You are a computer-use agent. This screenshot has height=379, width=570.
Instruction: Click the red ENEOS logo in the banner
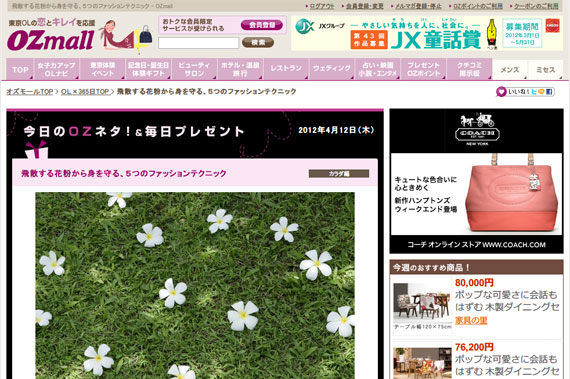coord(553,26)
